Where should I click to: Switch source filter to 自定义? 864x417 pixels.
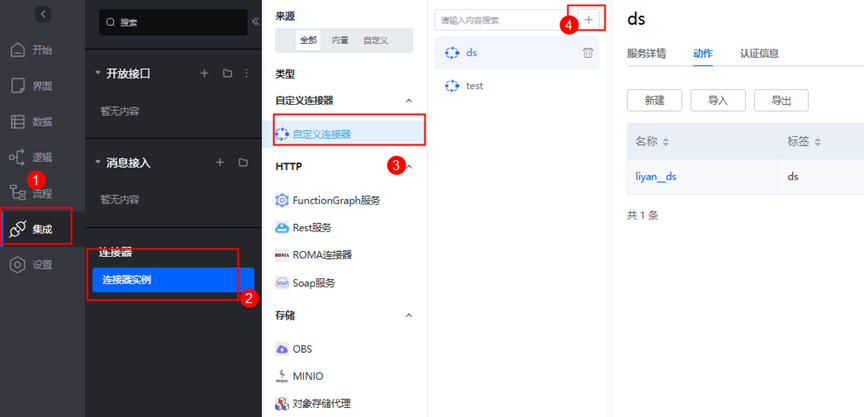375,40
